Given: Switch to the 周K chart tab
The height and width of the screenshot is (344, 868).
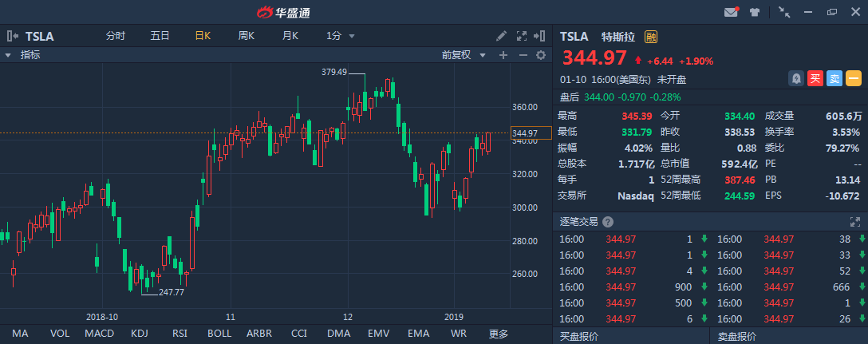Looking at the screenshot, I should click(246, 36).
